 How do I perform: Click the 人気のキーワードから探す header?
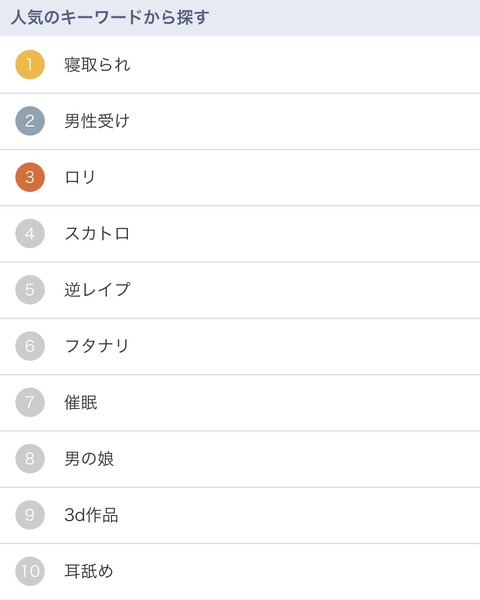pyautogui.click(x=110, y=18)
